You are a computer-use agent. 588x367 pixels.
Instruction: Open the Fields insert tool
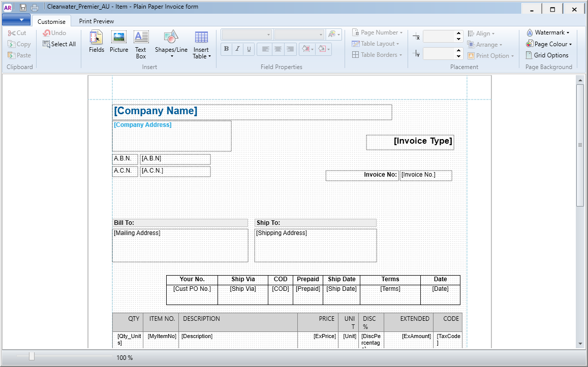pos(96,42)
